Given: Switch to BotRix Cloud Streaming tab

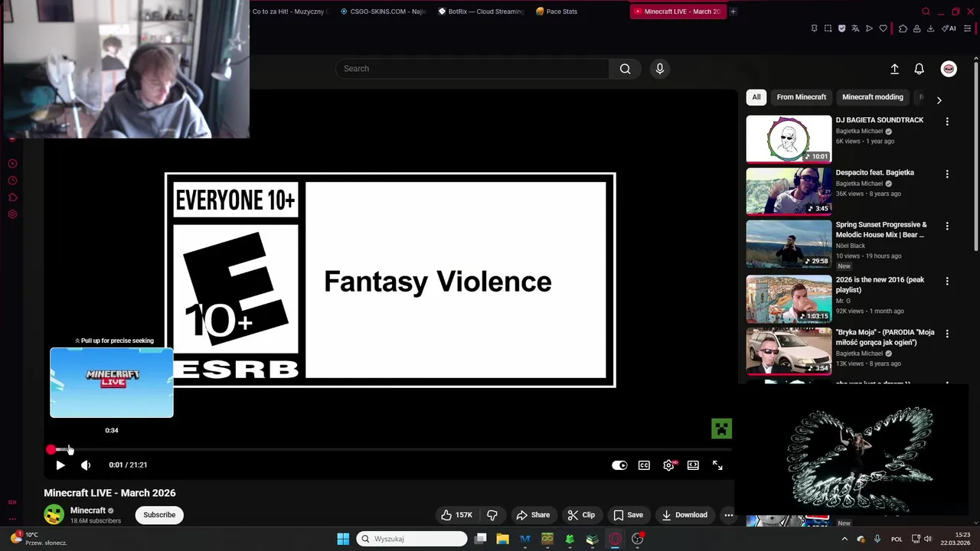Looking at the screenshot, I should tap(481, 11).
